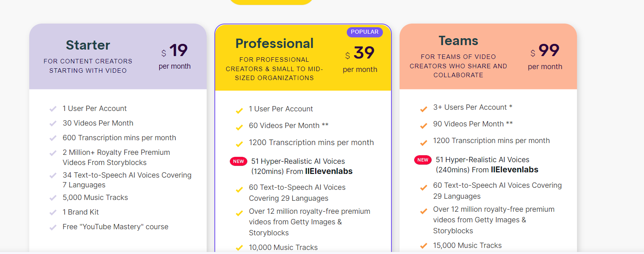Click checkmark next to 15,000 Music Tracks
Screen dimensions: 644x254
point(424,246)
